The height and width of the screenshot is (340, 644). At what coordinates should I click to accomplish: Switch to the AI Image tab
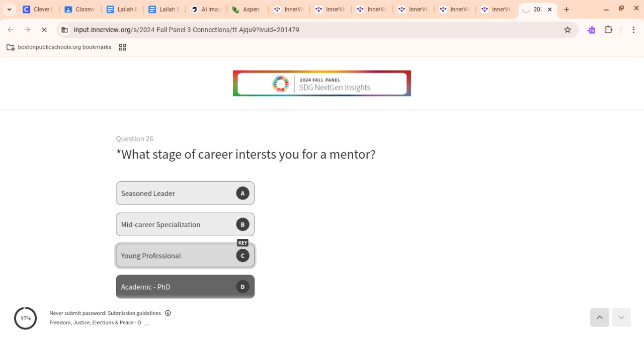(205, 10)
